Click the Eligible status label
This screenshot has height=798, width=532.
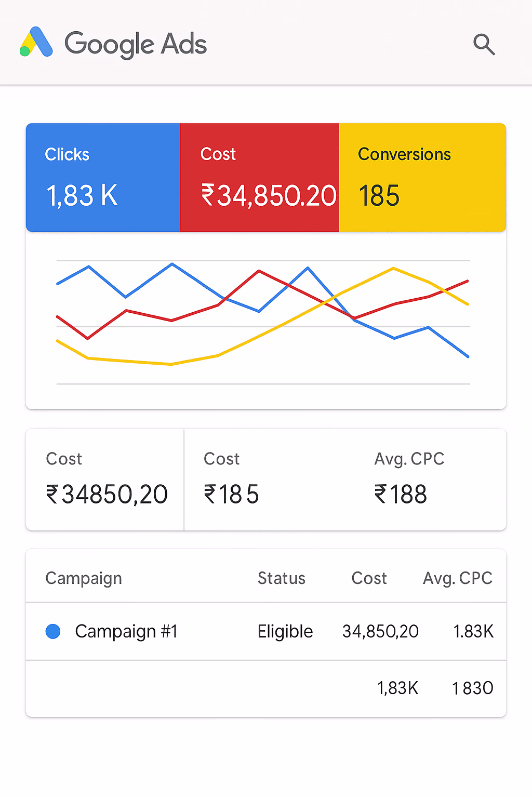click(285, 631)
